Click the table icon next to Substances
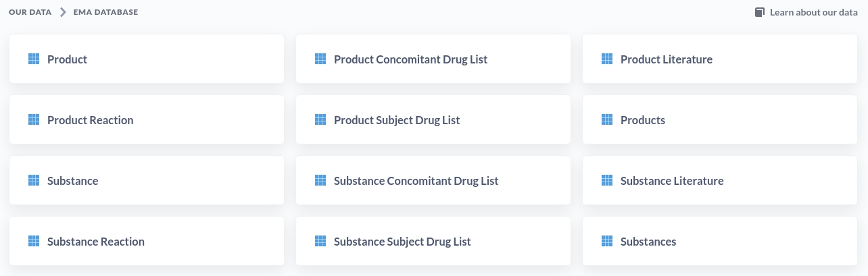Viewport: 868px width, 276px height. pos(607,241)
